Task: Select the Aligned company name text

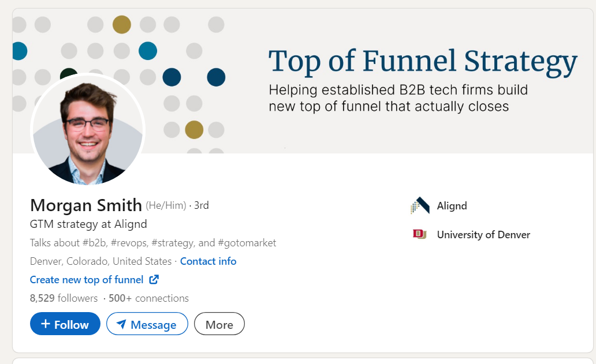Action: pyautogui.click(x=451, y=205)
